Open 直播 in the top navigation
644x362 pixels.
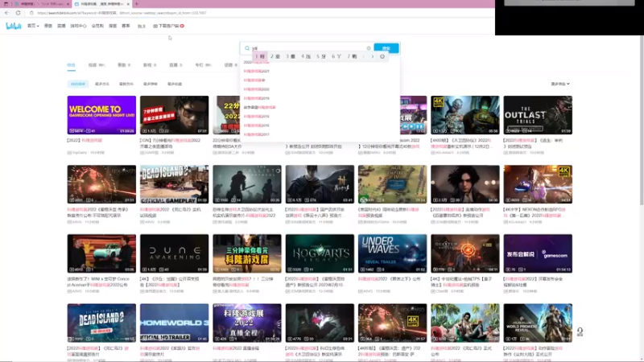(61, 26)
